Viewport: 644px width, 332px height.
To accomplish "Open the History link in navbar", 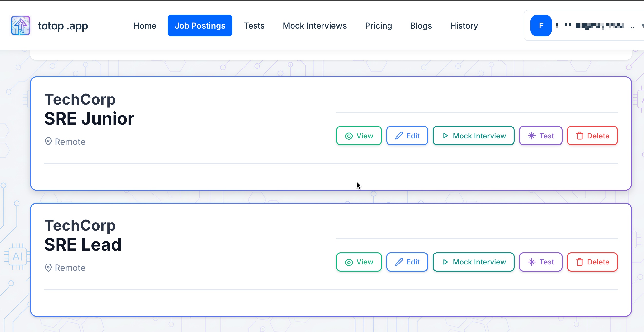I will [x=464, y=26].
